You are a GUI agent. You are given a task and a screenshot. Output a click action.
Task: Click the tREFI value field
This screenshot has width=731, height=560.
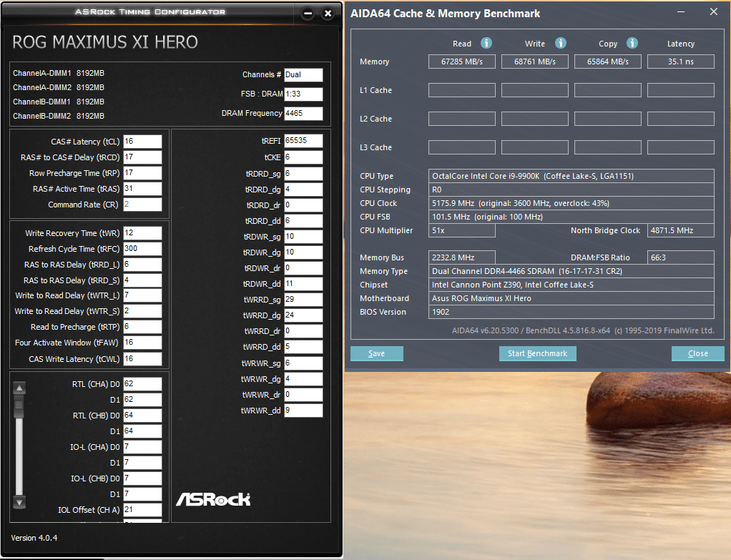click(303, 141)
